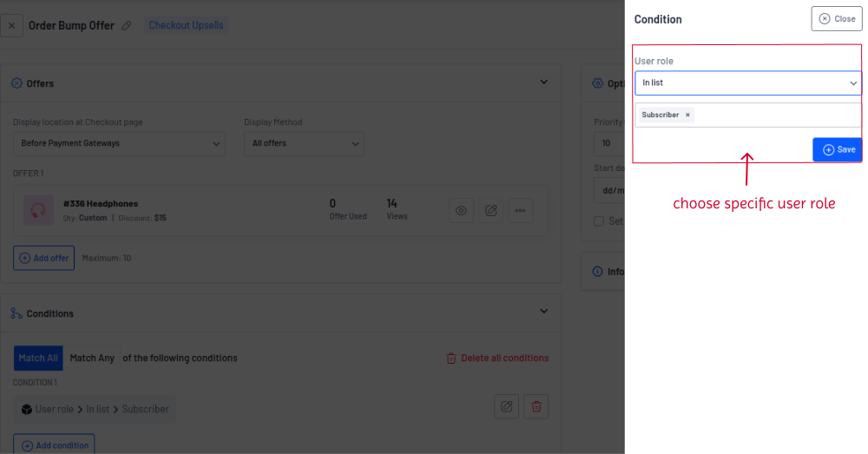The image size is (868, 454).
Task: Click the Add condition button
Action: click(x=54, y=444)
